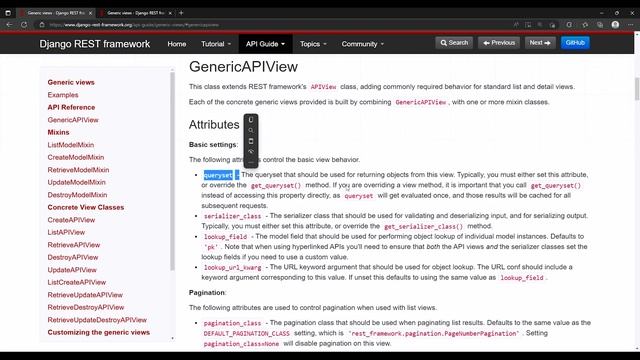Expand the API Guide dropdown menu
Image resolution: width=640 pixels, height=360 pixels.
click(x=265, y=44)
